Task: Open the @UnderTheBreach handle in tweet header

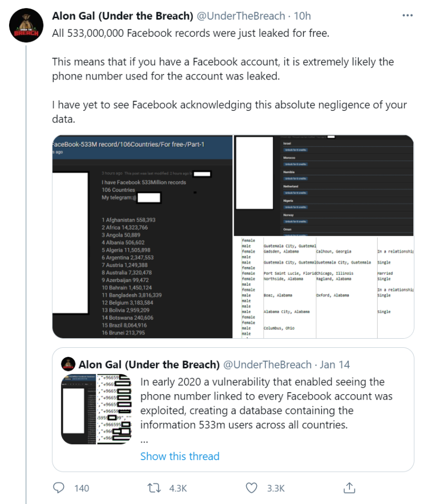Action: pyautogui.click(x=241, y=16)
